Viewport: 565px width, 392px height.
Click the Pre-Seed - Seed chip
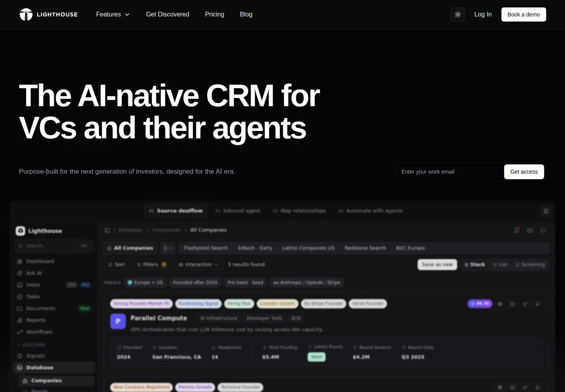point(245,283)
